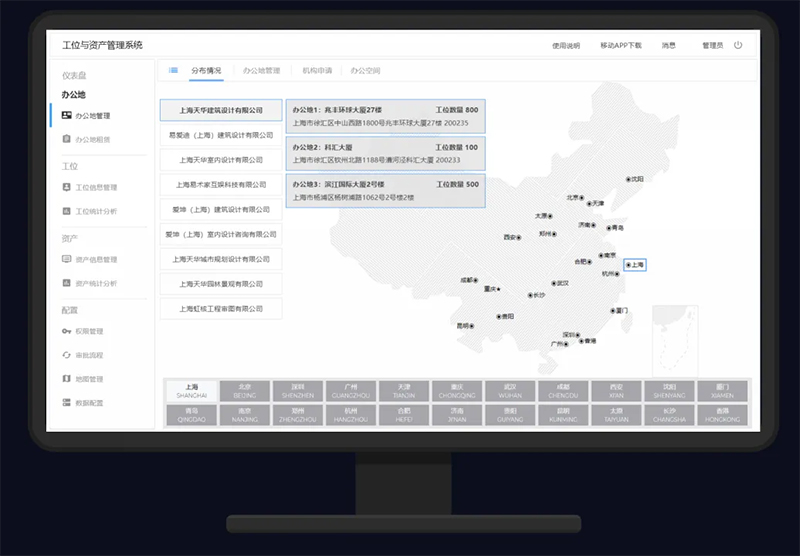This screenshot has height=556, width=800.
Task: Open 使用说明 in the header
Action: 566,45
